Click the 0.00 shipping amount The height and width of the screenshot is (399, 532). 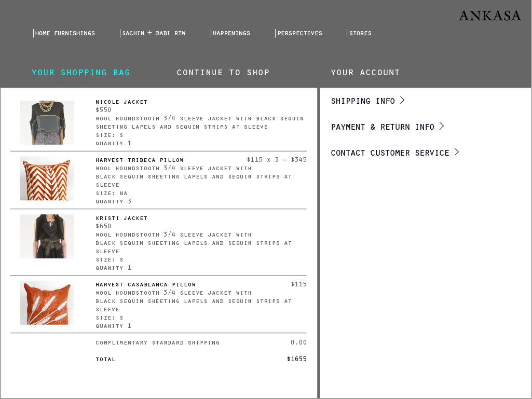click(298, 342)
